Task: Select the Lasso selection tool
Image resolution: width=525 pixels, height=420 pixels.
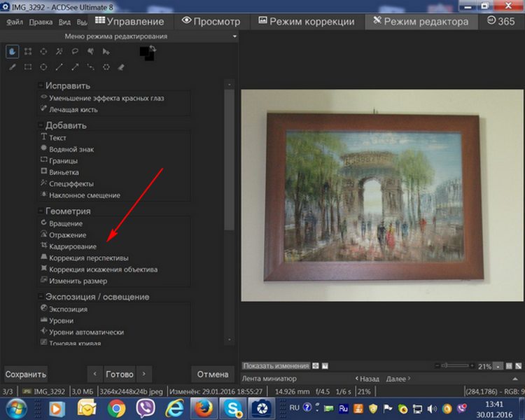Action: (75, 52)
